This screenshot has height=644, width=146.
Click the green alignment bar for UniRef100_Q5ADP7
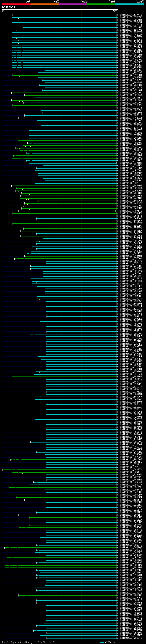[x=63, y=495]
